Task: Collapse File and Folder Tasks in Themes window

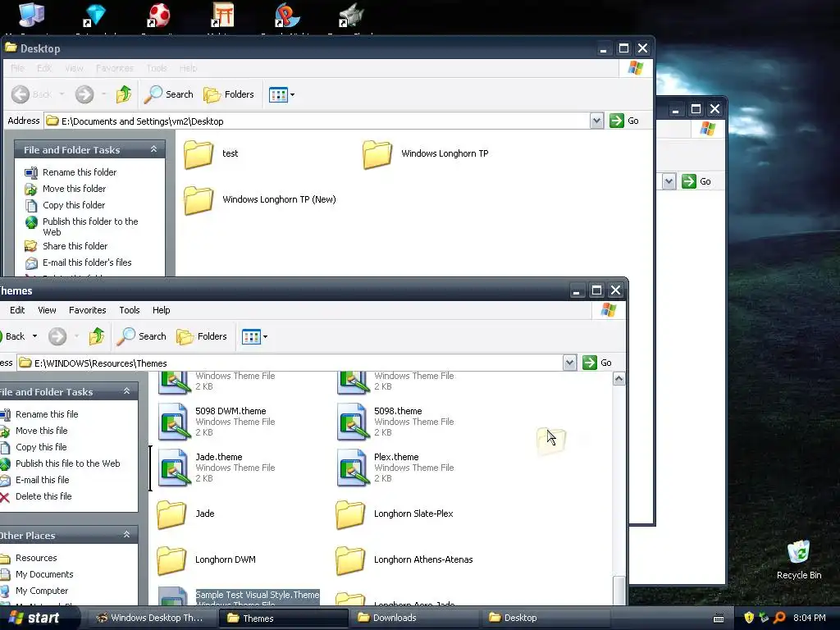Action: point(126,391)
